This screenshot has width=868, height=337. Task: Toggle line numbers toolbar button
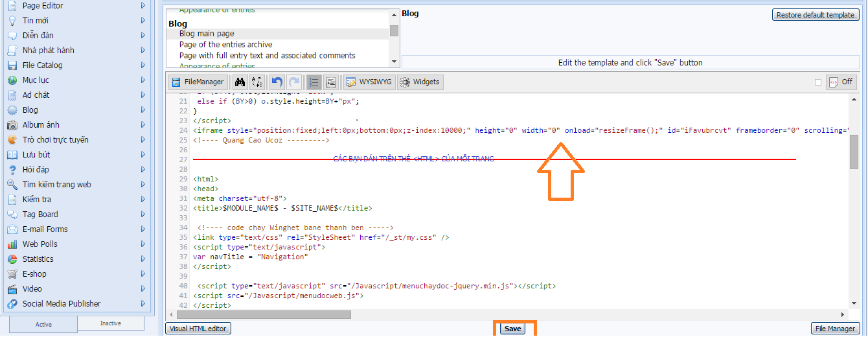(x=314, y=82)
